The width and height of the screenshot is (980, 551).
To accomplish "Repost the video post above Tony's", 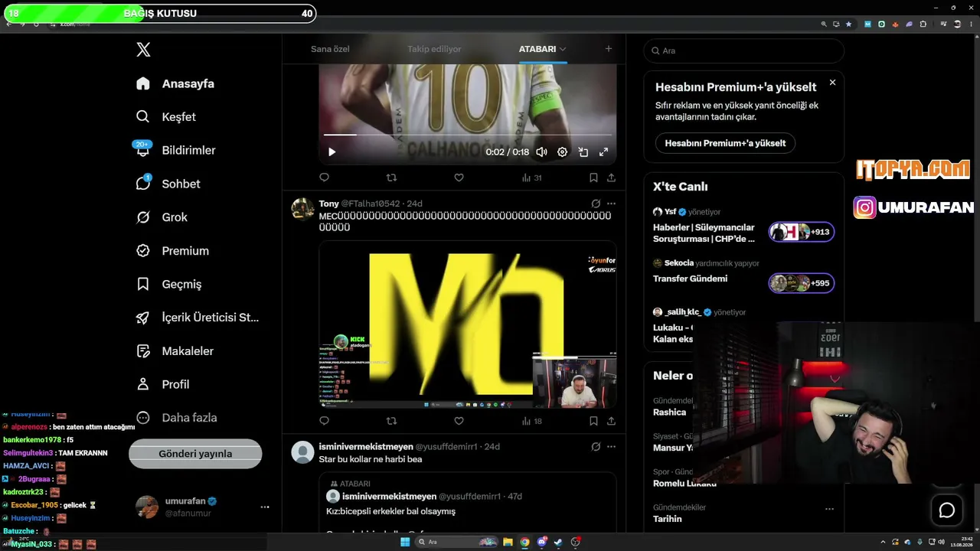I will (x=391, y=178).
